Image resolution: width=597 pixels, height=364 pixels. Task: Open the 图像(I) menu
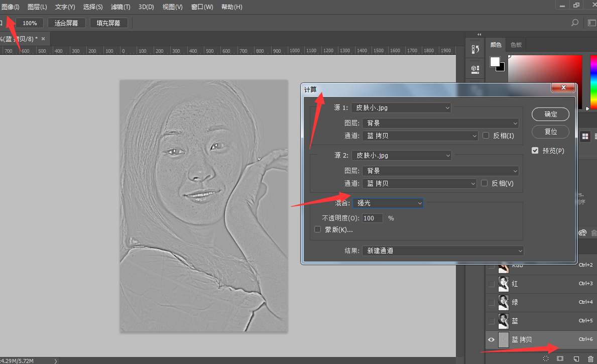click(10, 7)
